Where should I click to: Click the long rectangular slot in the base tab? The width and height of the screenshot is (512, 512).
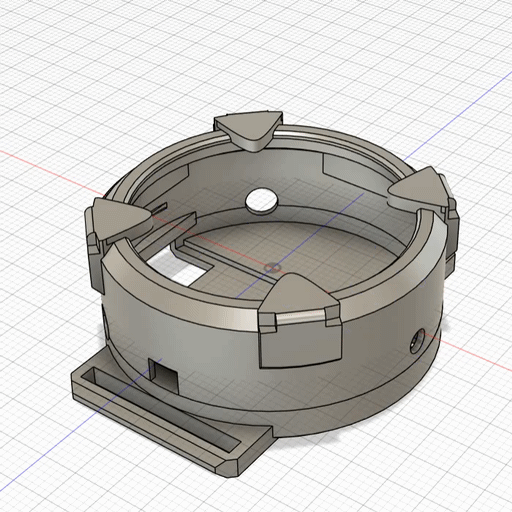(160, 409)
